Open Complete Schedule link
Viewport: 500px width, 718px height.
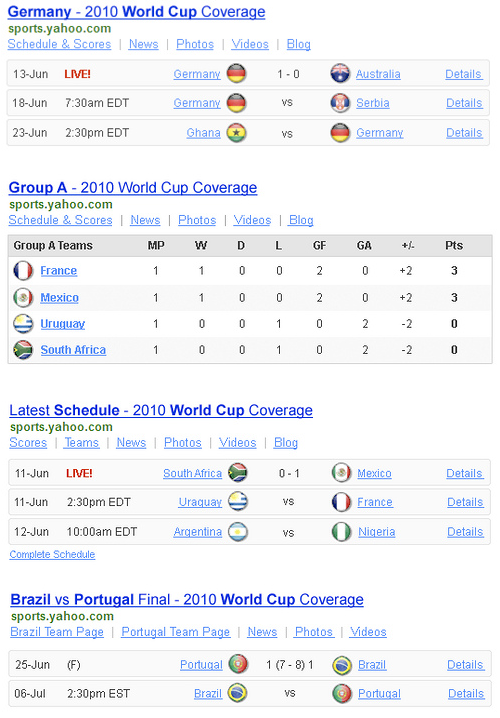coord(52,554)
